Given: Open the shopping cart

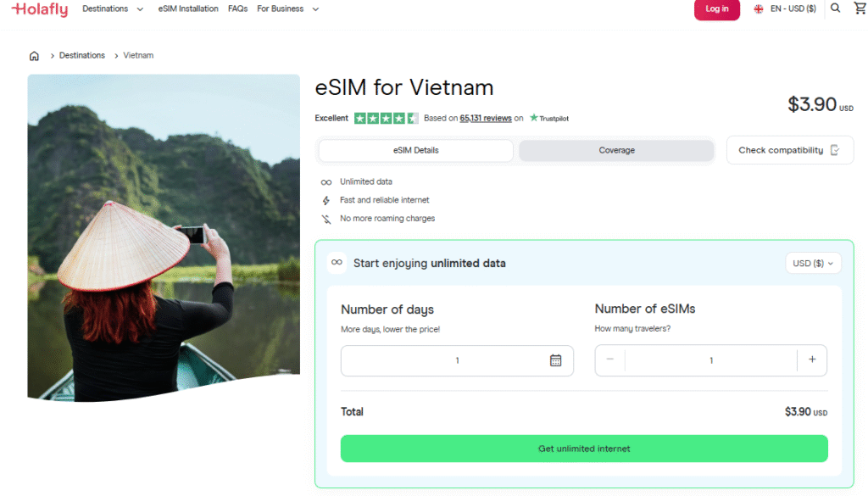Looking at the screenshot, I should (x=860, y=8).
